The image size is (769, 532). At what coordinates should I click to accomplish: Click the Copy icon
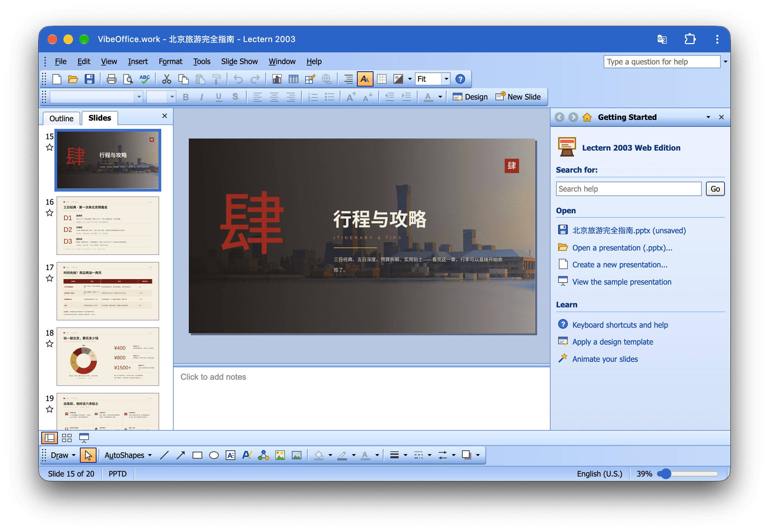[183, 79]
